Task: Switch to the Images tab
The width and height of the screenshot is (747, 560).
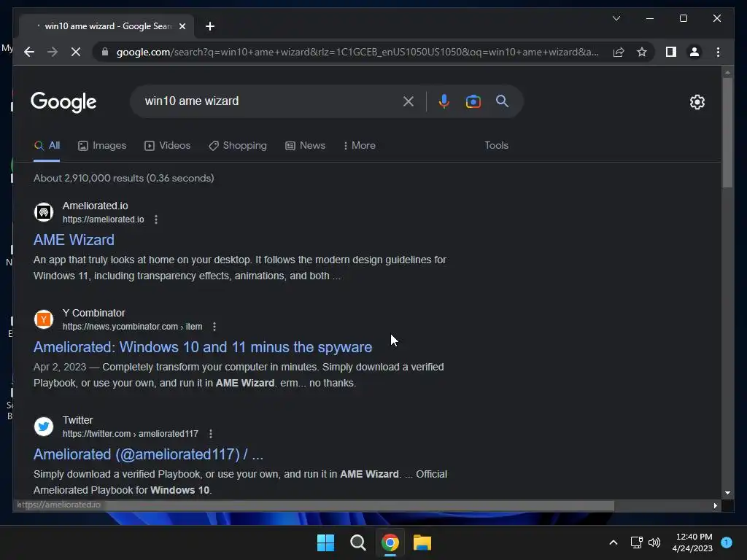Action: tap(102, 145)
